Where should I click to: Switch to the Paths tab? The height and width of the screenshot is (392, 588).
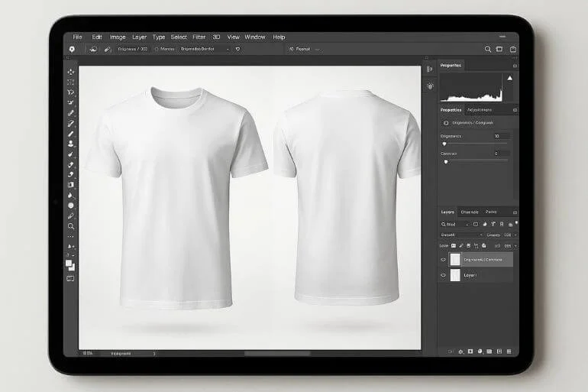pyautogui.click(x=491, y=212)
